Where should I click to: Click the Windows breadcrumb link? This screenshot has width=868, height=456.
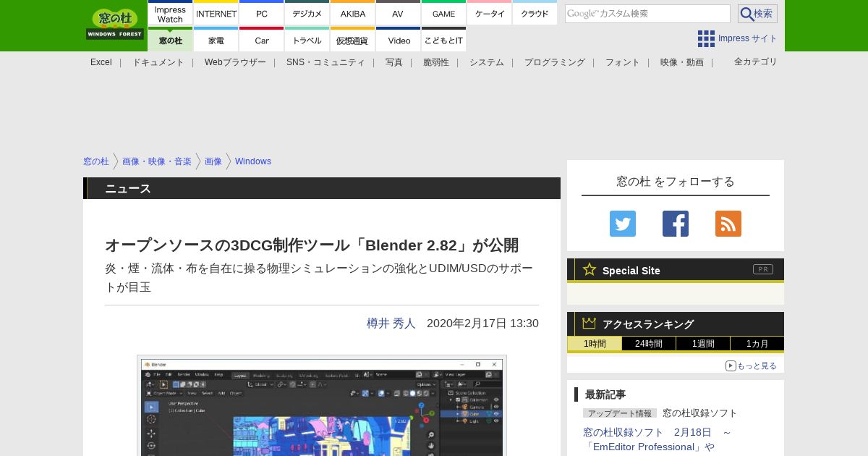[253, 161]
